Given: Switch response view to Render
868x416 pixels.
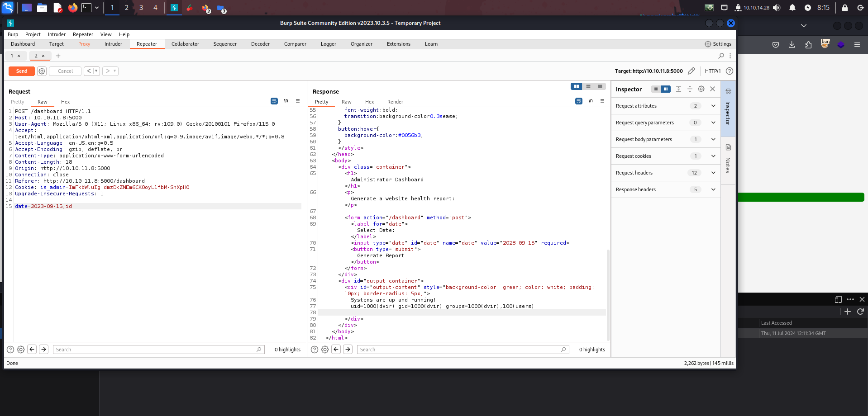Looking at the screenshot, I should (395, 102).
